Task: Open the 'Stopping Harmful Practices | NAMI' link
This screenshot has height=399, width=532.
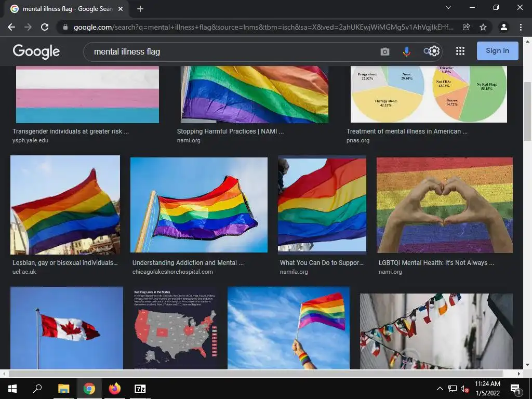Action: (x=230, y=131)
